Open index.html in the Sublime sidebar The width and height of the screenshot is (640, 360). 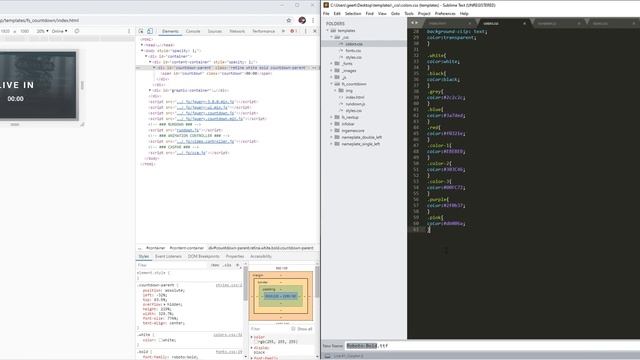(x=355, y=98)
